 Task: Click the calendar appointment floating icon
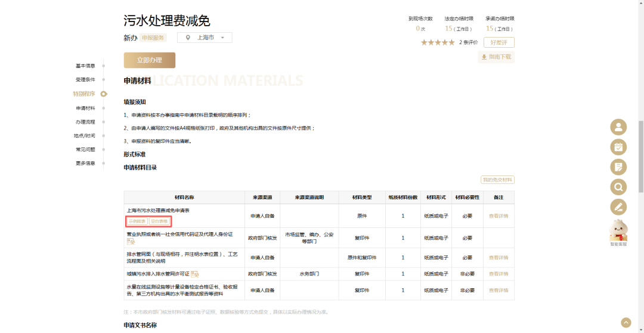coord(618,147)
